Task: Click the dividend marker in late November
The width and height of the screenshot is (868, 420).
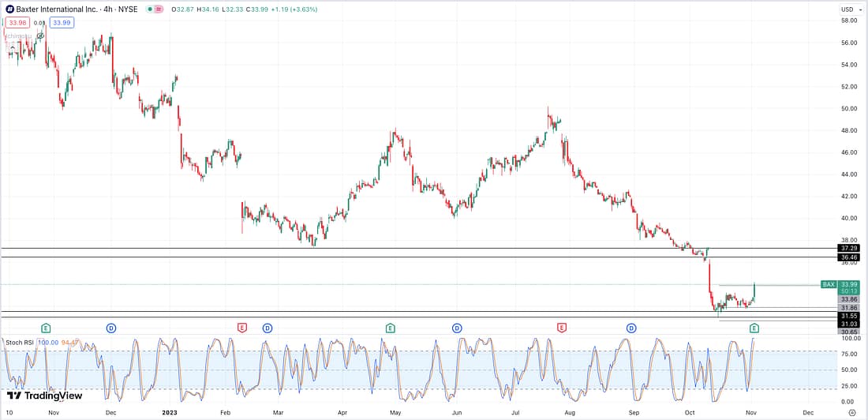Action: click(x=110, y=328)
